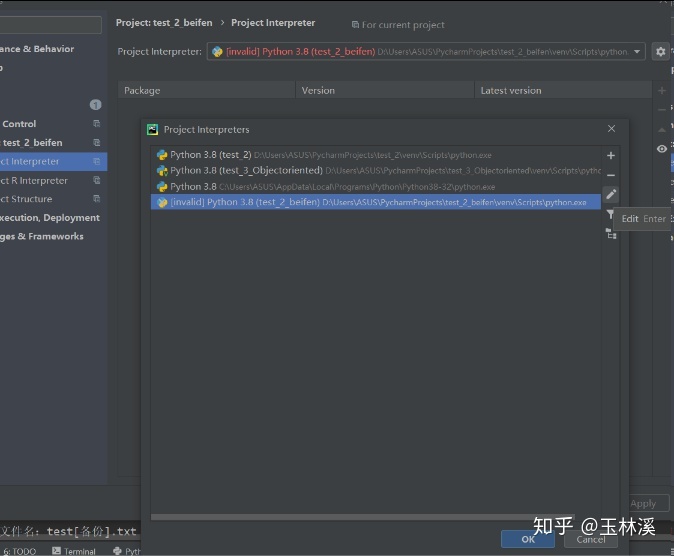This screenshot has height=556, width=674.
Task: Open Appearance & Behavior settings category
Action: [53, 49]
